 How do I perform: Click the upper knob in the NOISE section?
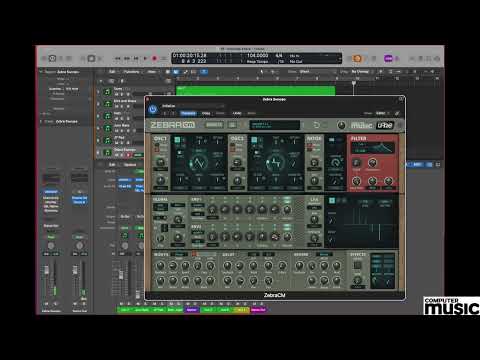pyautogui.click(x=314, y=162)
